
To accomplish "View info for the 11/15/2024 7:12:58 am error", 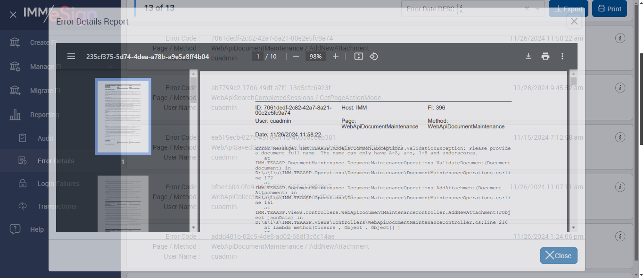I will coord(620,137).
